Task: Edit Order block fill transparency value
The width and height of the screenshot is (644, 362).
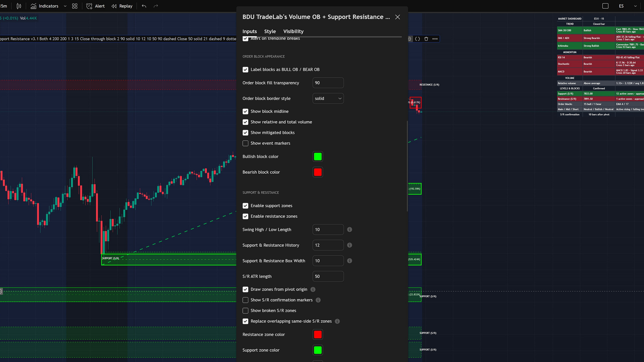Action: 328,83
